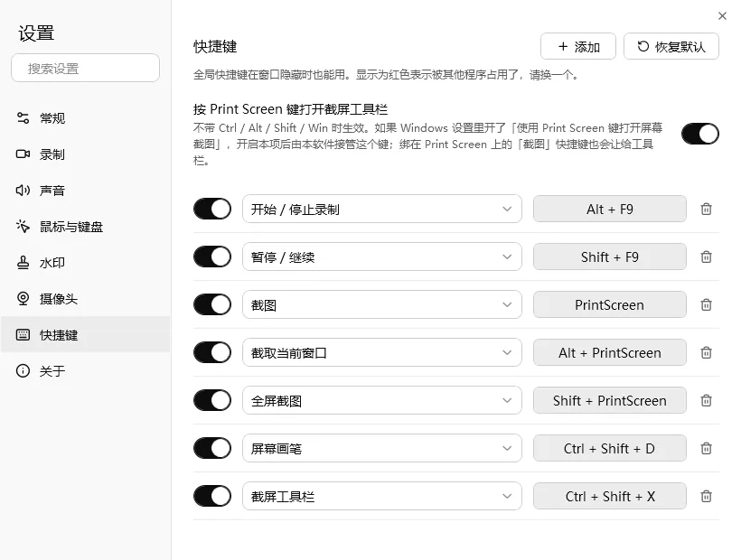Open the 全屏截图 action dropdown
Screen dimensions: 741x560
pos(382,400)
